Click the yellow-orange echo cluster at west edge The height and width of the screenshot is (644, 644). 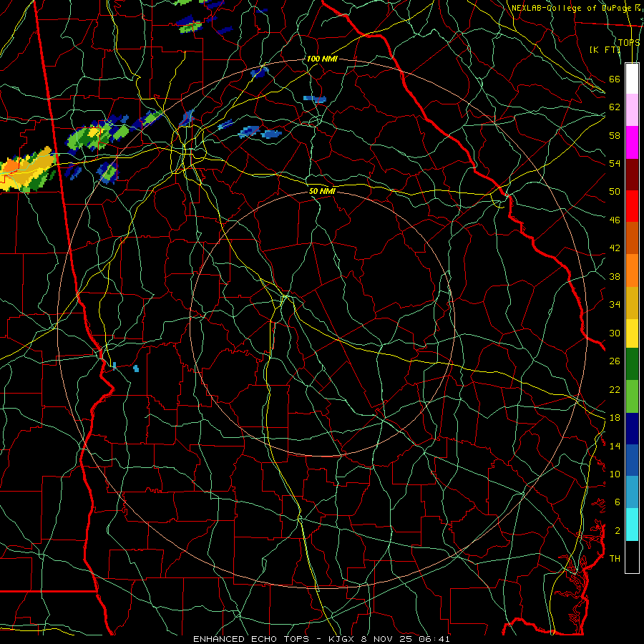coord(27,170)
